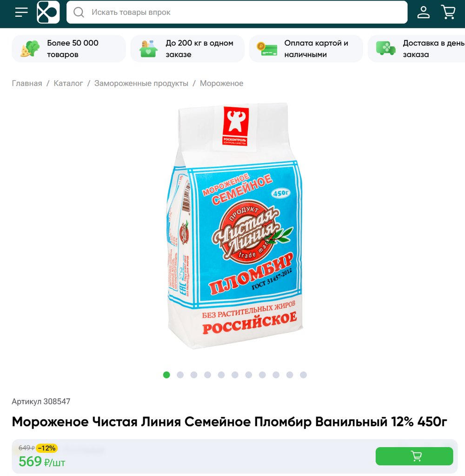Click the magnifier search icon
The height and width of the screenshot is (476, 465).
pyautogui.click(x=79, y=12)
